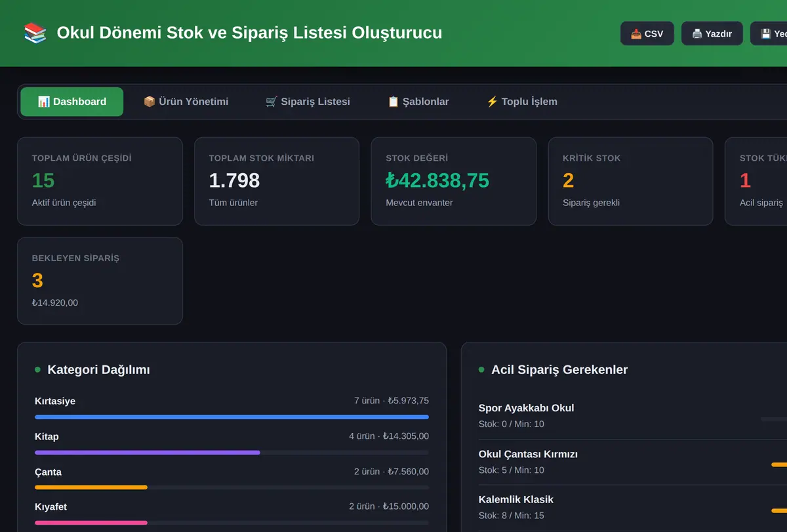Export the data with the CSV button

[x=647, y=33]
